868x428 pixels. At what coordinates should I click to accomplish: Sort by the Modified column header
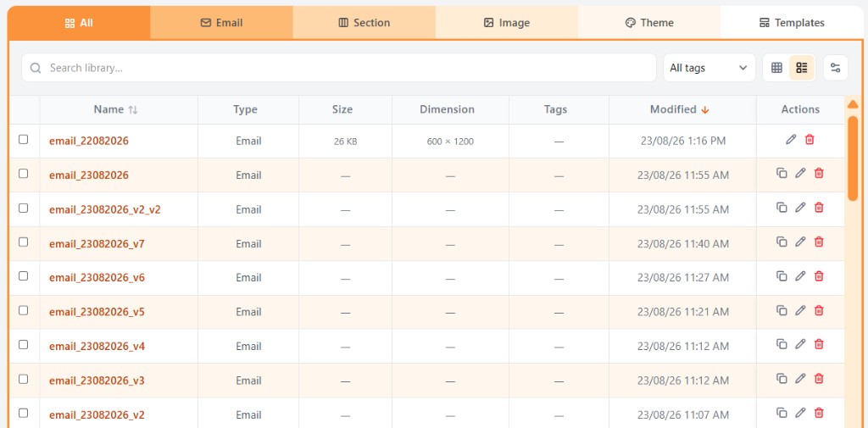pyautogui.click(x=680, y=109)
